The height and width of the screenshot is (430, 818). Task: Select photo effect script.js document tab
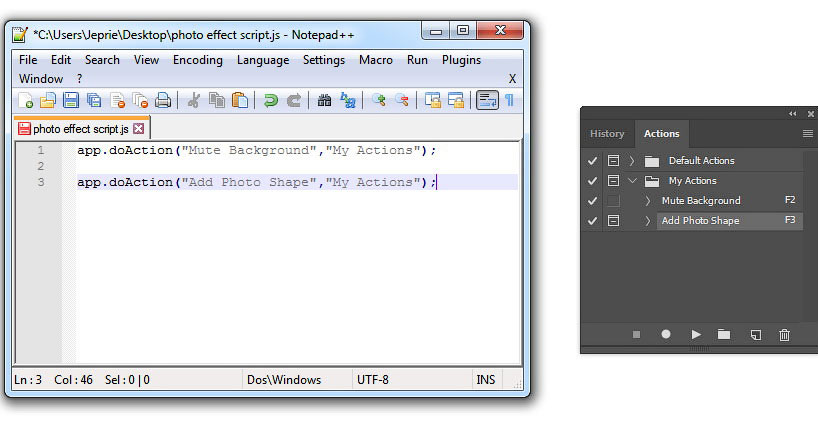click(81, 128)
